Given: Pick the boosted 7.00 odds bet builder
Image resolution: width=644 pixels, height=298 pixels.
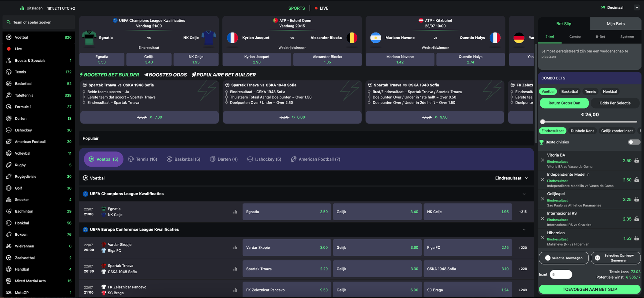Looking at the screenshot, I should tap(149, 117).
